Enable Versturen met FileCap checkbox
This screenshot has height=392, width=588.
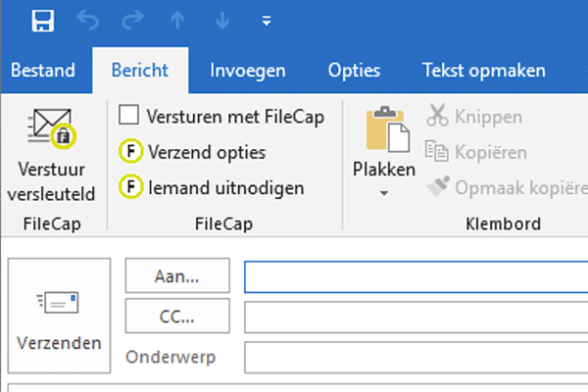point(128,116)
